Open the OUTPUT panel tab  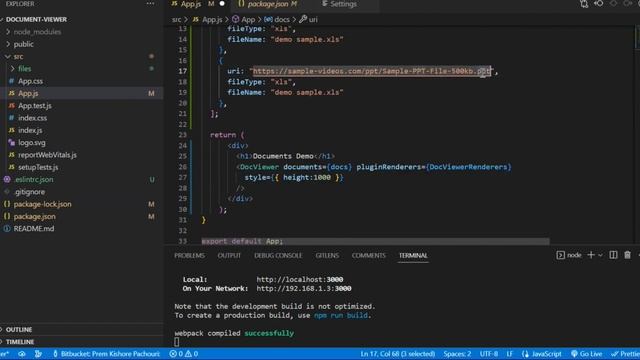(229, 256)
